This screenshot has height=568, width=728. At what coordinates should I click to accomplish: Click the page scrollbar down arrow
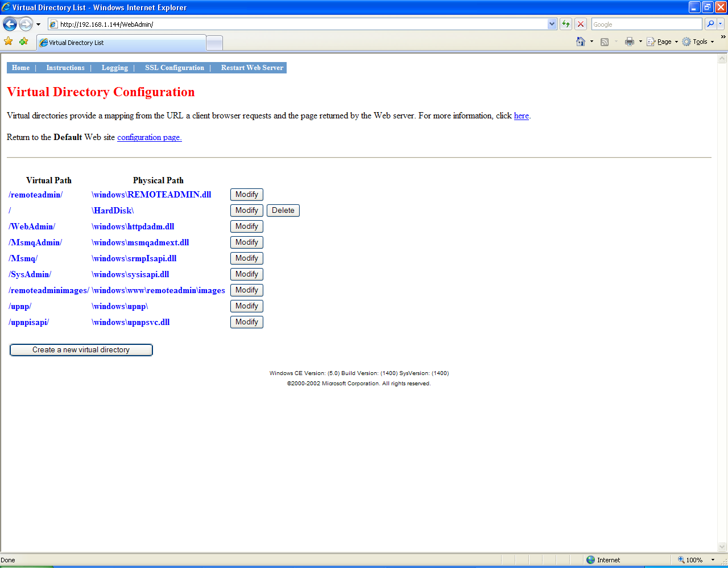click(x=722, y=547)
